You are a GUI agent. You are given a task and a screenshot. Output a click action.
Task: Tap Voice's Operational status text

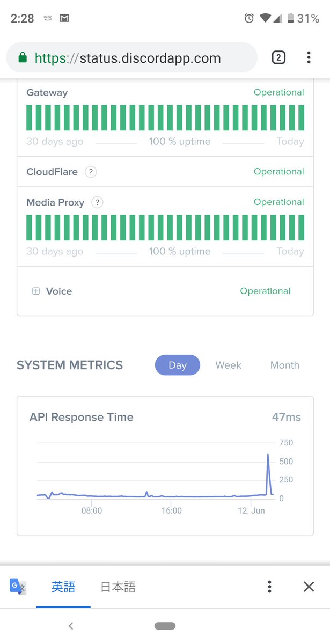265,291
